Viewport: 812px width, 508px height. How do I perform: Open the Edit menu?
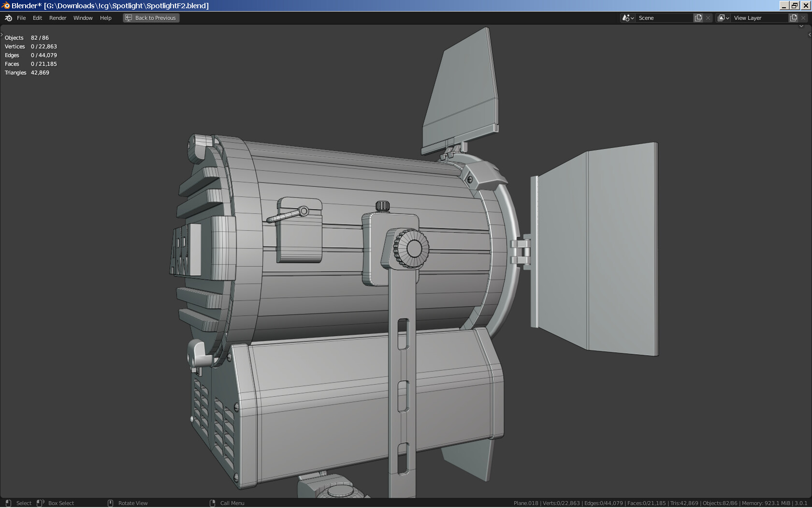37,18
